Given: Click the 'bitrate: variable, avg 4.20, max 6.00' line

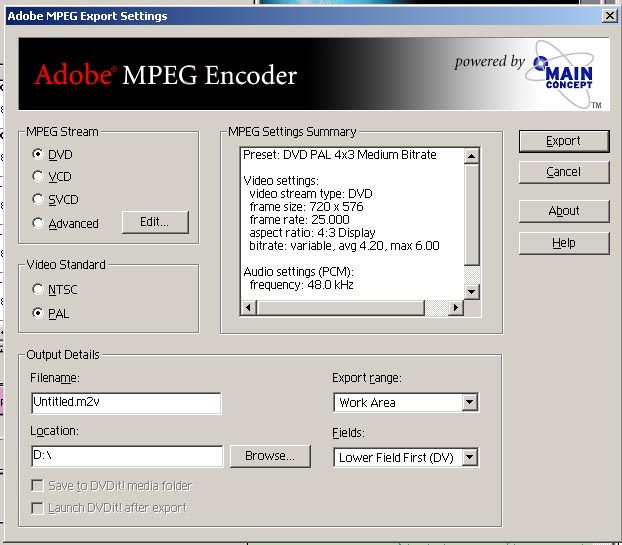Looking at the screenshot, I should (x=344, y=246).
